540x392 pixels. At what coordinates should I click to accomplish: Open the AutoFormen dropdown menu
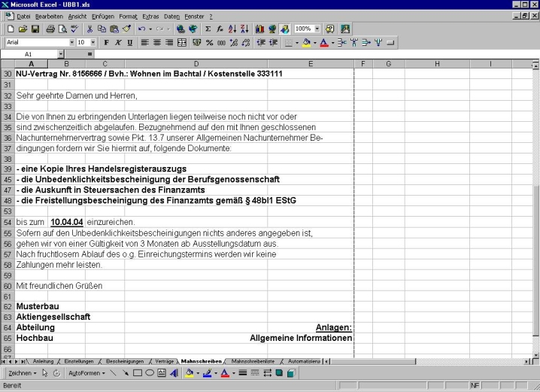tap(86, 372)
